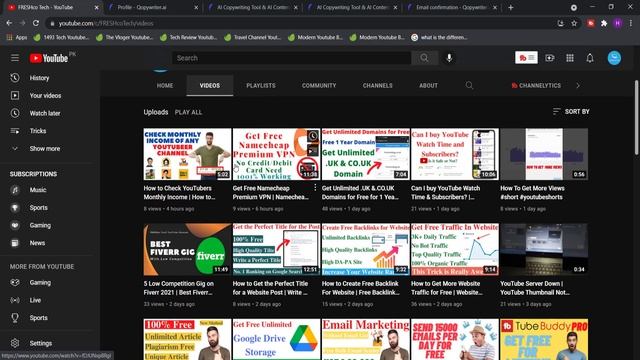Switch to Email confirmation browser tab
The height and width of the screenshot is (360, 640).
tap(452, 7)
